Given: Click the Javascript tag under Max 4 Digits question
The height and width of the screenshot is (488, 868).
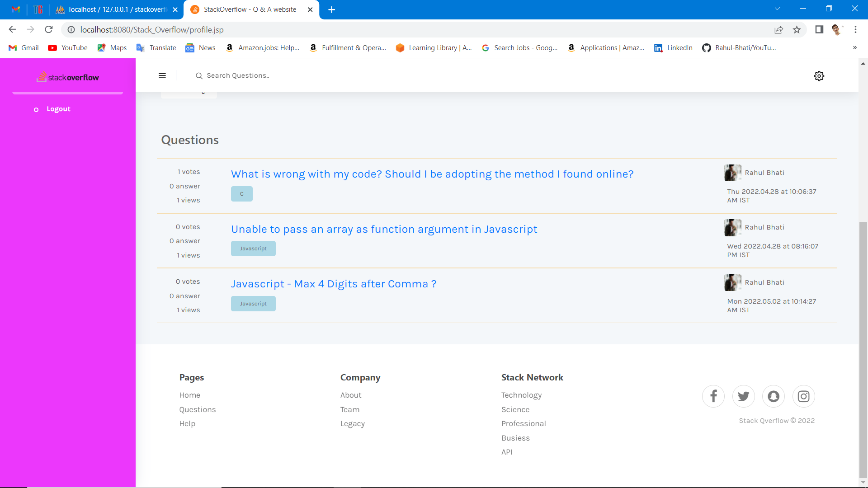Looking at the screenshot, I should tap(253, 304).
